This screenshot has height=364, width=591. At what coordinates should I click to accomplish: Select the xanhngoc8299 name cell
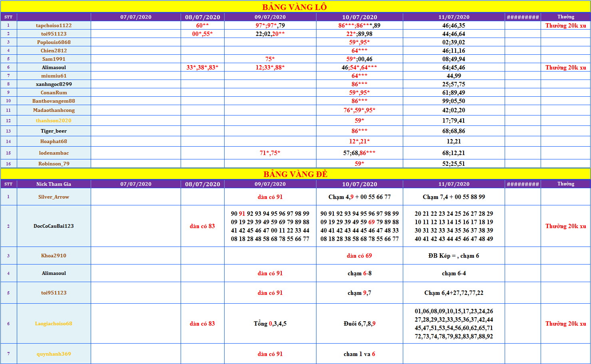pyautogui.click(x=54, y=84)
